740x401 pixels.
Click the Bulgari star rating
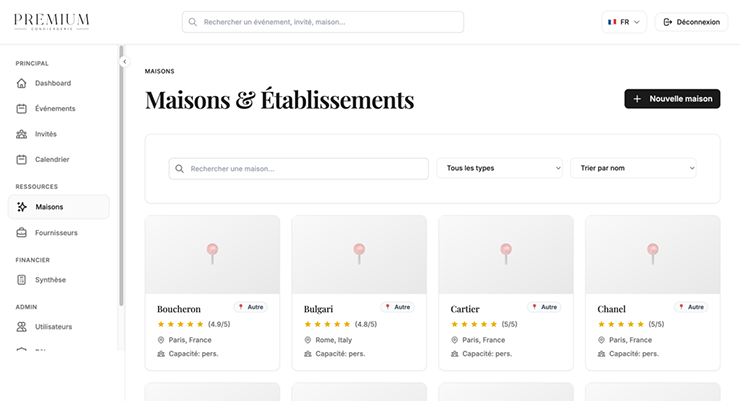[327, 324]
